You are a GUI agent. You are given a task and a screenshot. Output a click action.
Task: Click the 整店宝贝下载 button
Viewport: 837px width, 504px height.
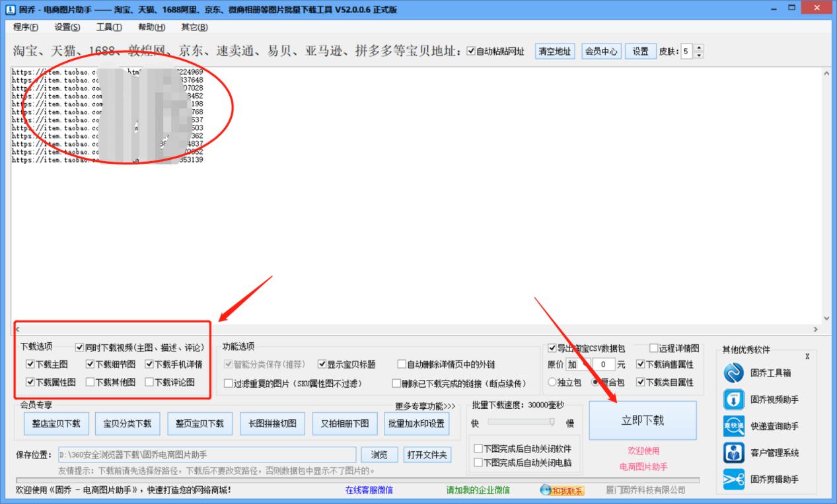[56, 423]
